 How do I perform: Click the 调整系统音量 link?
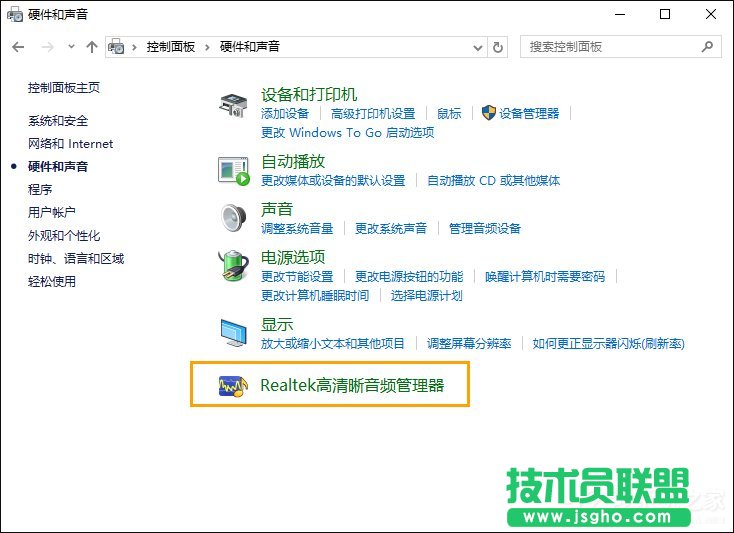point(297,228)
